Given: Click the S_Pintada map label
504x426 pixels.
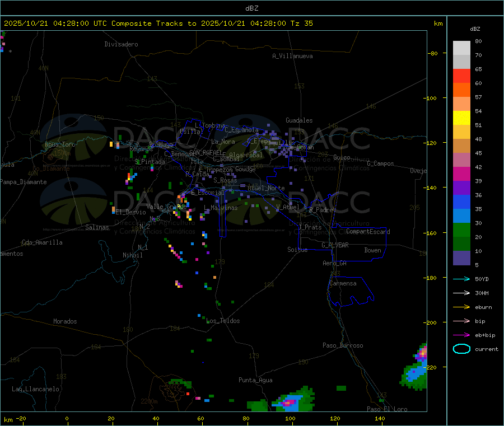Looking at the screenshot, I should [150, 162].
